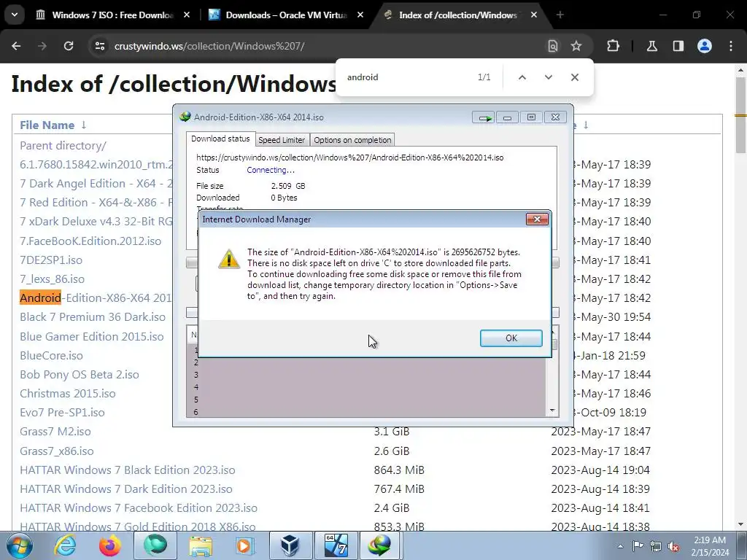Open Blue Gamer Edition 2015.iso link
Screen dimensions: 747x560
coord(91,337)
